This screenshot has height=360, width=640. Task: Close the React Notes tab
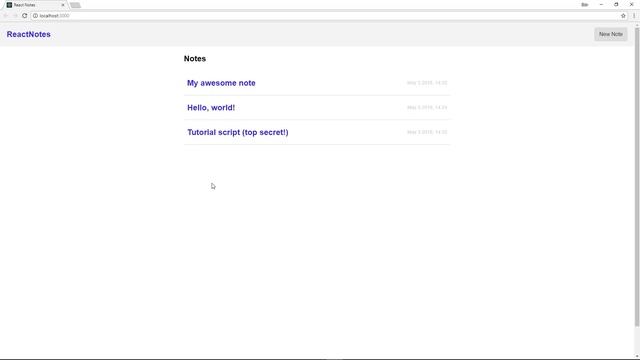tap(63, 5)
